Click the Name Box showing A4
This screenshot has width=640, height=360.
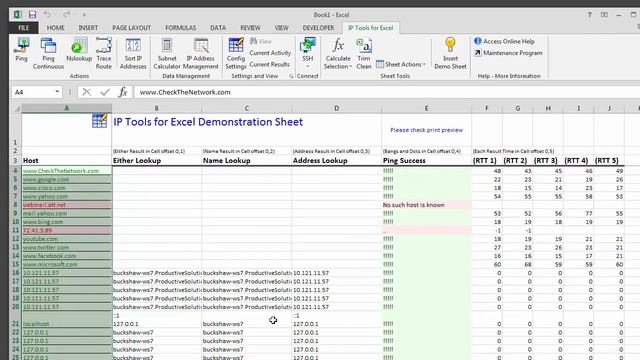33,92
